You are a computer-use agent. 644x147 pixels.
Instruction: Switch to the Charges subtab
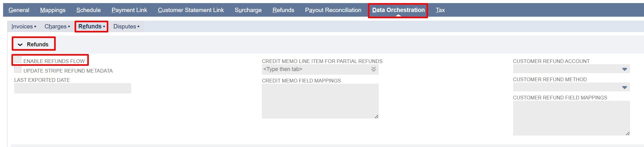(x=56, y=27)
